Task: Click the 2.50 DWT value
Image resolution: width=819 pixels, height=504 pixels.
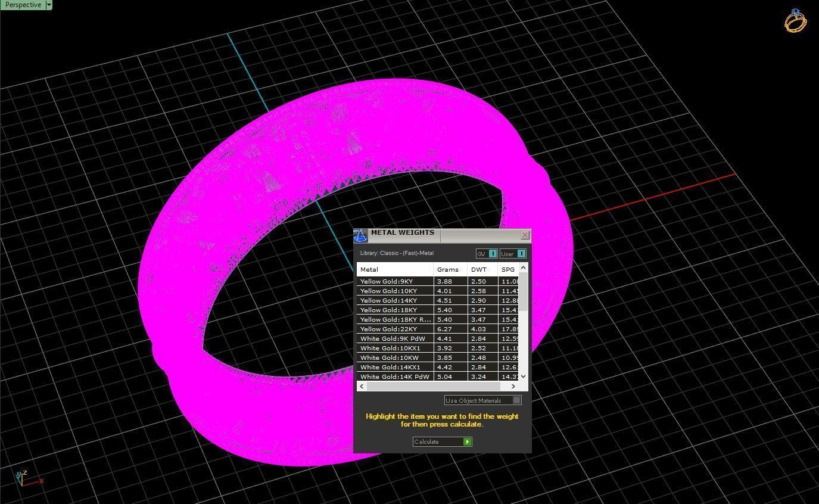Action: (x=478, y=281)
